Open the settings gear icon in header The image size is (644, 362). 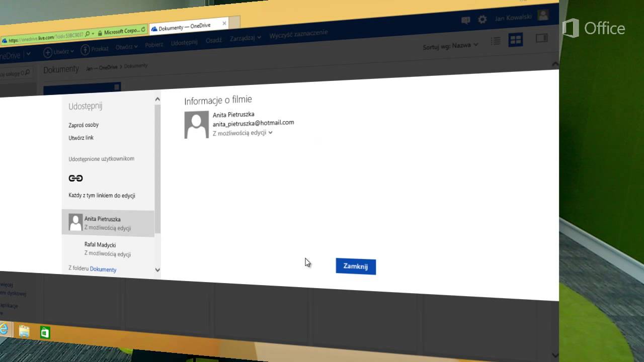482,19
